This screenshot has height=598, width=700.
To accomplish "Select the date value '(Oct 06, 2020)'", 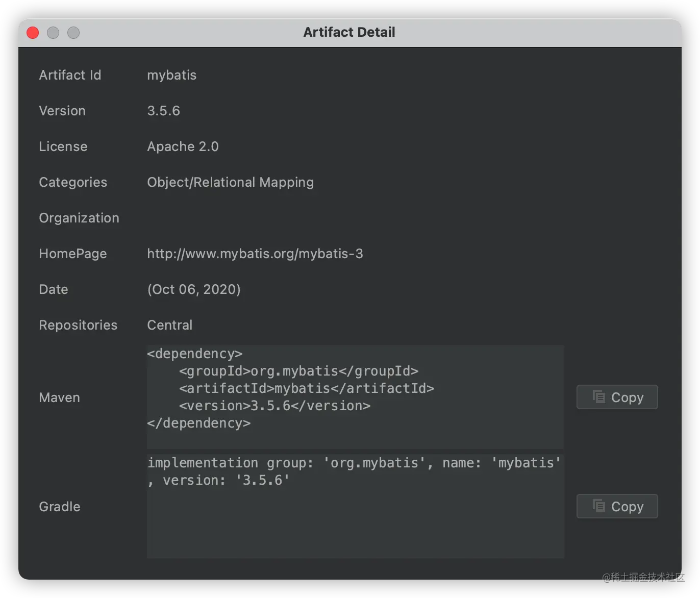I will click(194, 289).
